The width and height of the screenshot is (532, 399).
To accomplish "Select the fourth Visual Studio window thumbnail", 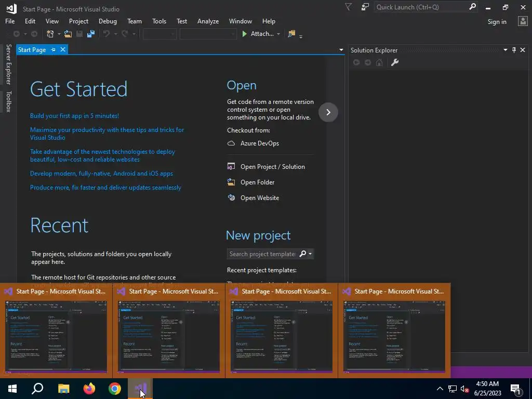I will click(x=394, y=330).
